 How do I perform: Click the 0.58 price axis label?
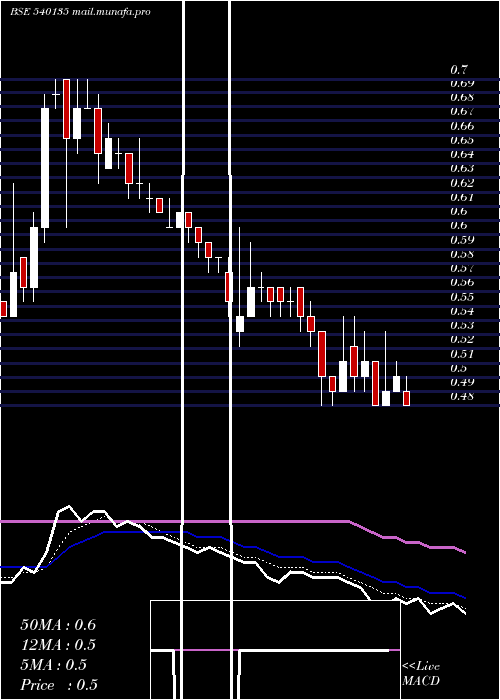(462, 254)
